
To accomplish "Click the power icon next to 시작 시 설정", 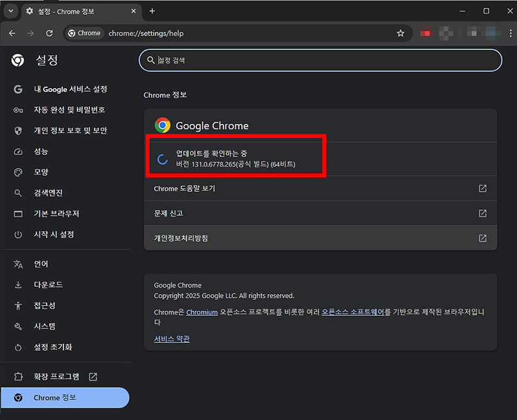I will (17, 235).
